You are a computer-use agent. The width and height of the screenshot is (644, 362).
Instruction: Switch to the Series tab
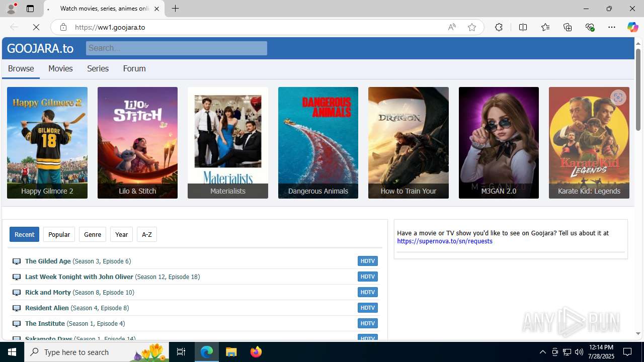(x=98, y=68)
